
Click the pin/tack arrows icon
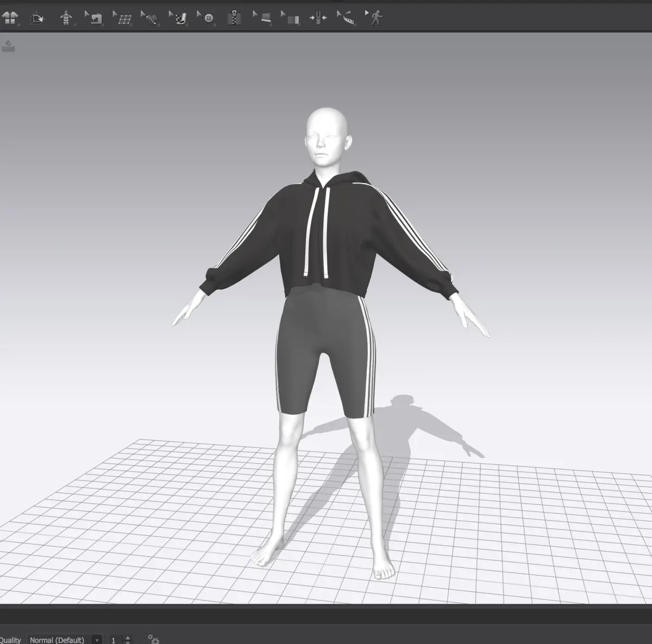click(318, 18)
